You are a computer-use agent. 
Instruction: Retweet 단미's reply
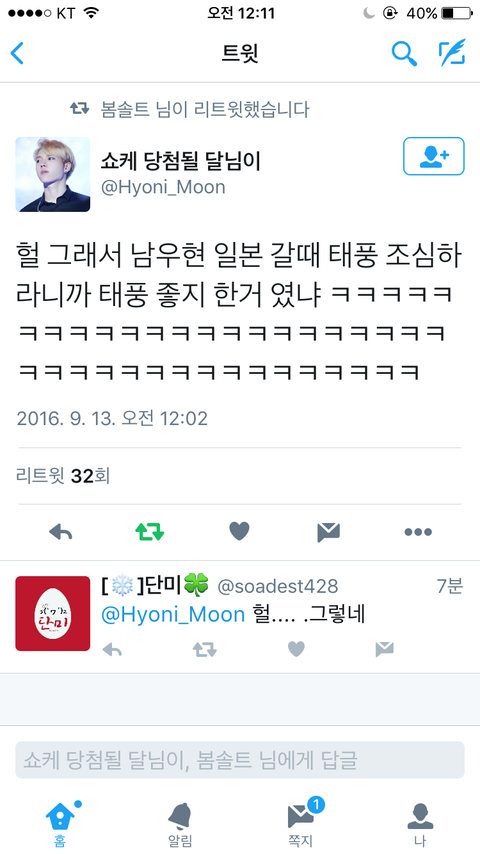pos(205,649)
